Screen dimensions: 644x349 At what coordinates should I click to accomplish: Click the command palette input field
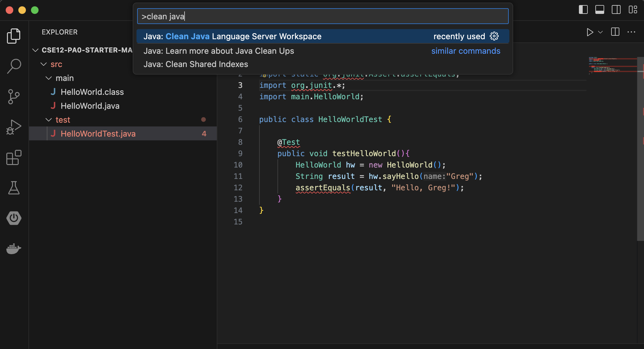pyautogui.click(x=323, y=16)
